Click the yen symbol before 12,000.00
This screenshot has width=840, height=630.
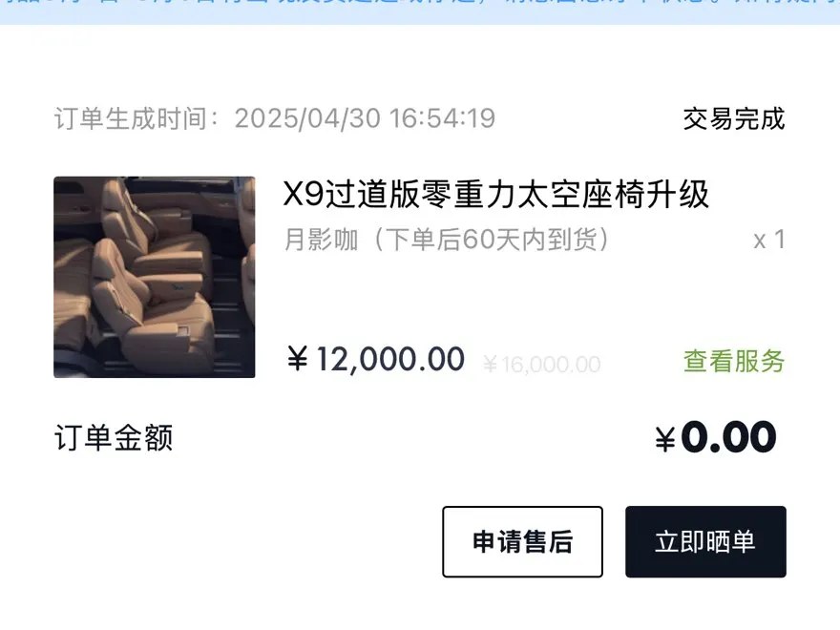(x=298, y=359)
